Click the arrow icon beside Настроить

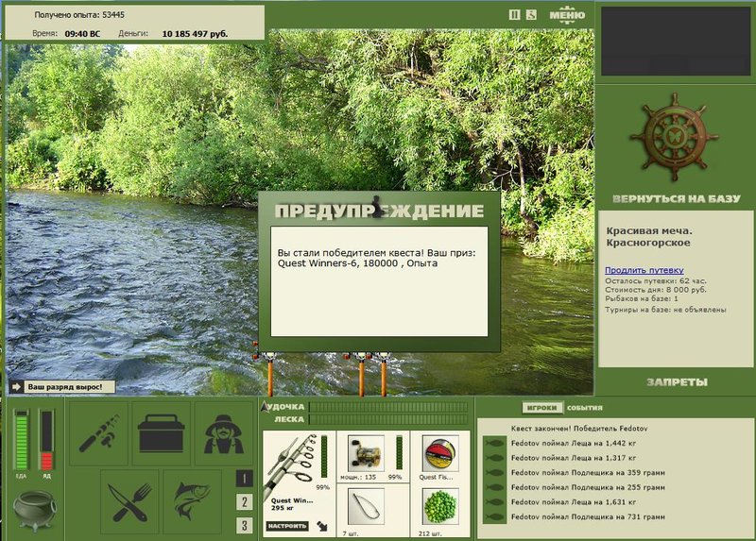tap(322, 526)
